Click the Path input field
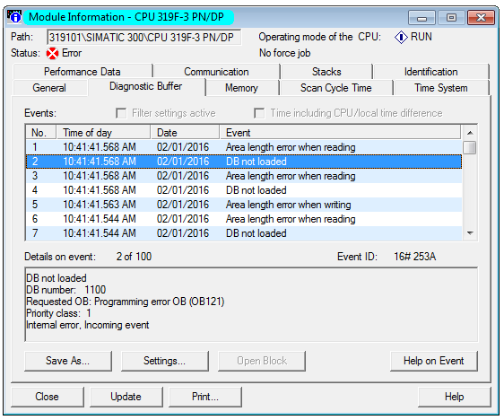The width and height of the screenshot is (504, 420). point(144,38)
